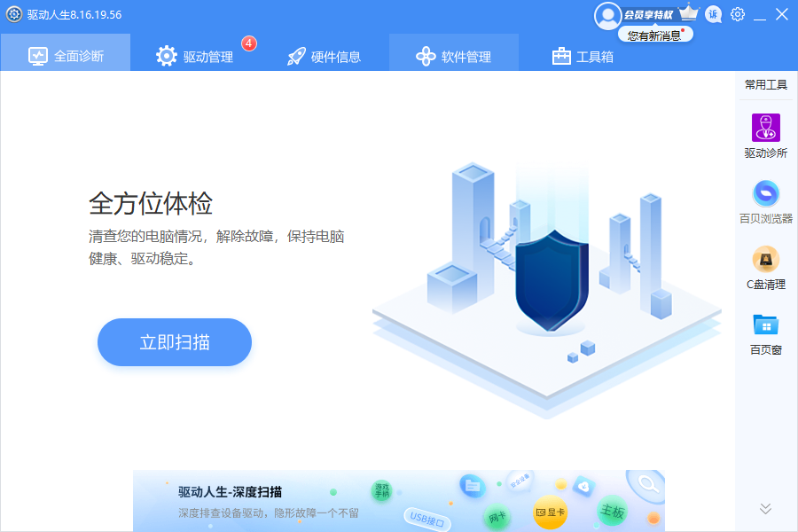The height and width of the screenshot is (532, 798).
Task: Click the 诉 feedback bubble icon
Action: click(713, 14)
